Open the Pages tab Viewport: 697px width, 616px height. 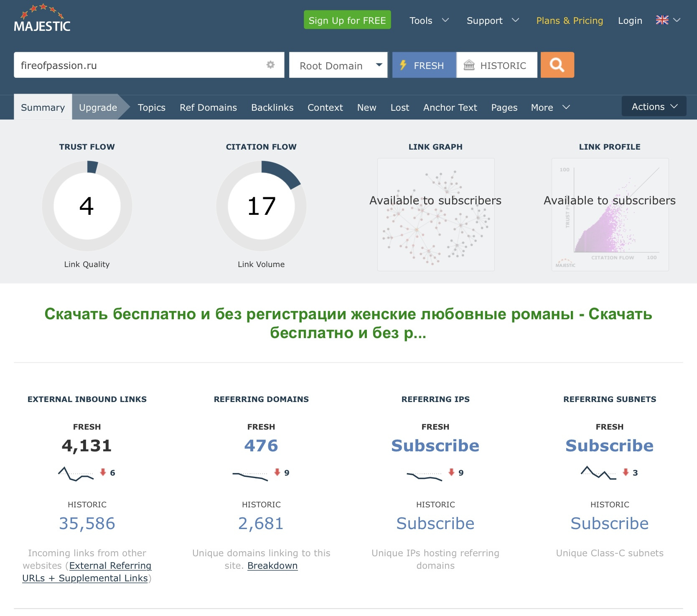504,107
